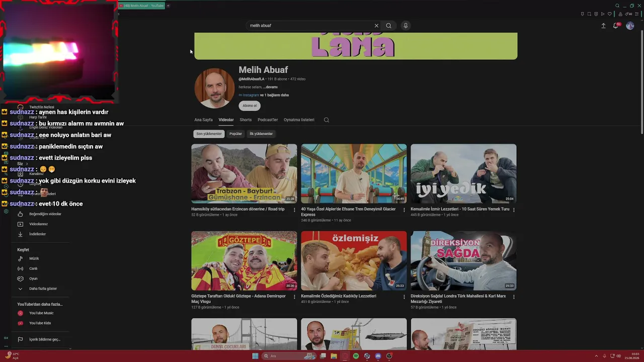Viewport: 644px width, 362px height.
Task: Open more options for Kemalimle İzmir Lezzetleri video
Action: [514, 210]
